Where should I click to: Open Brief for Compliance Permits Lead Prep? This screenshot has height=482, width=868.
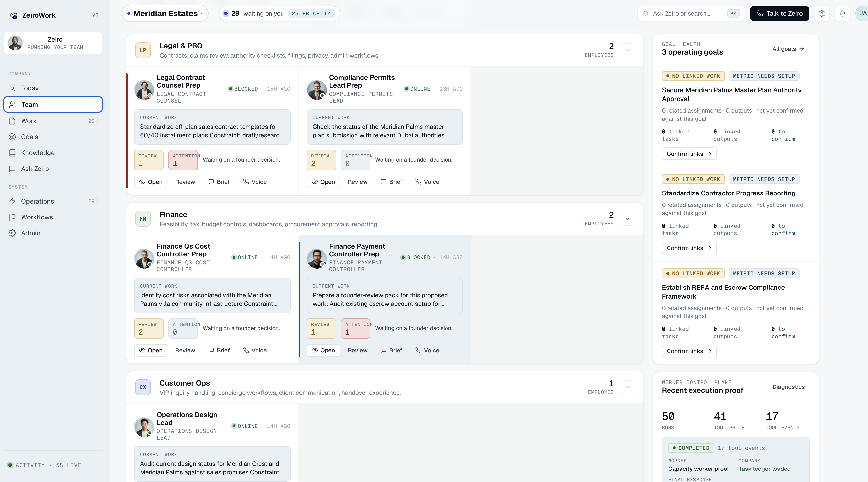coord(392,182)
